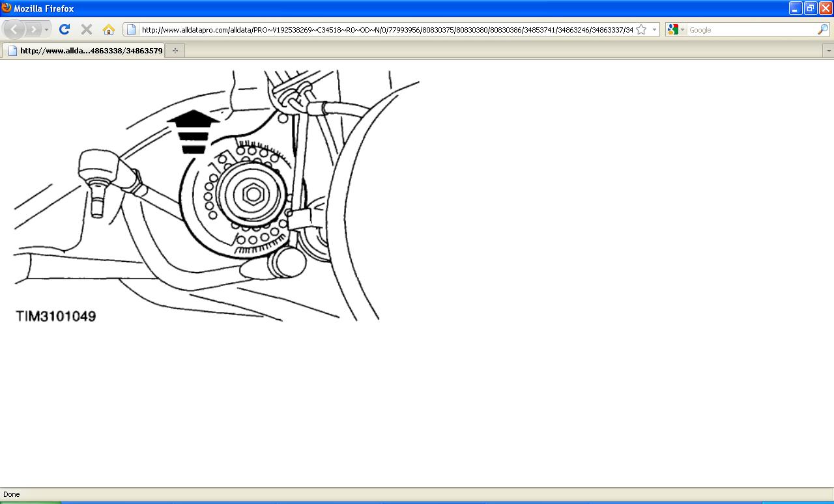Click the TIM3101049 diagram image
This screenshot has width=834, height=504.
217,197
